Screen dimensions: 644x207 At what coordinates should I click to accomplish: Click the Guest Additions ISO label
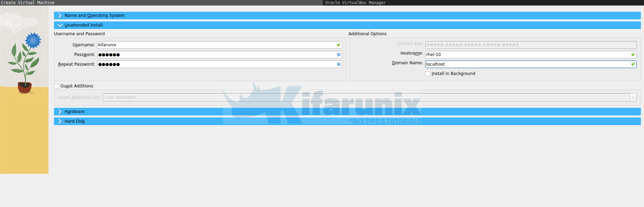tap(79, 97)
